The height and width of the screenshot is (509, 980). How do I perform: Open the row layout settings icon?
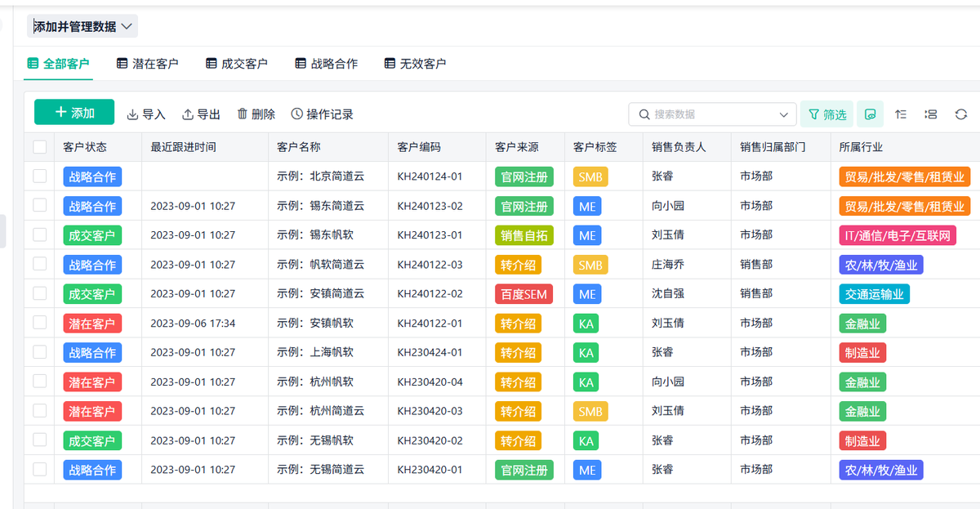[x=930, y=114]
